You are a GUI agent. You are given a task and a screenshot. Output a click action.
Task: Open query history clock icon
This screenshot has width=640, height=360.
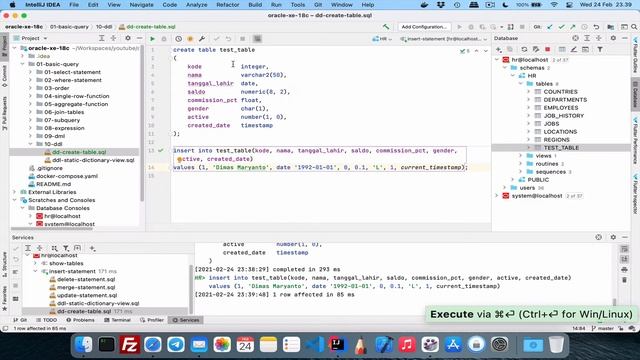178,39
